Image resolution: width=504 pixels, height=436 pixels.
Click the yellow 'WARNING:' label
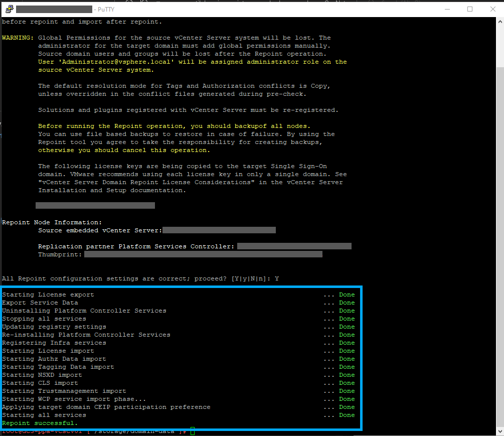[18, 38]
